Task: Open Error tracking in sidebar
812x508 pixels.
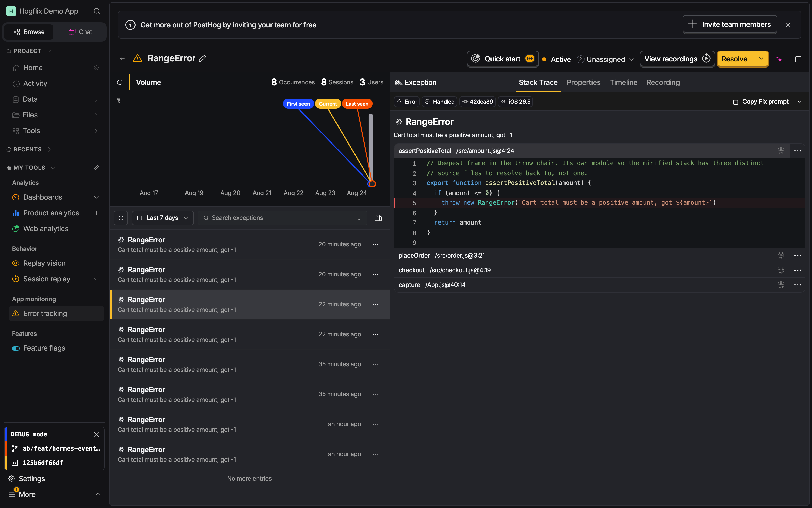Action: [x=56, y=313]
